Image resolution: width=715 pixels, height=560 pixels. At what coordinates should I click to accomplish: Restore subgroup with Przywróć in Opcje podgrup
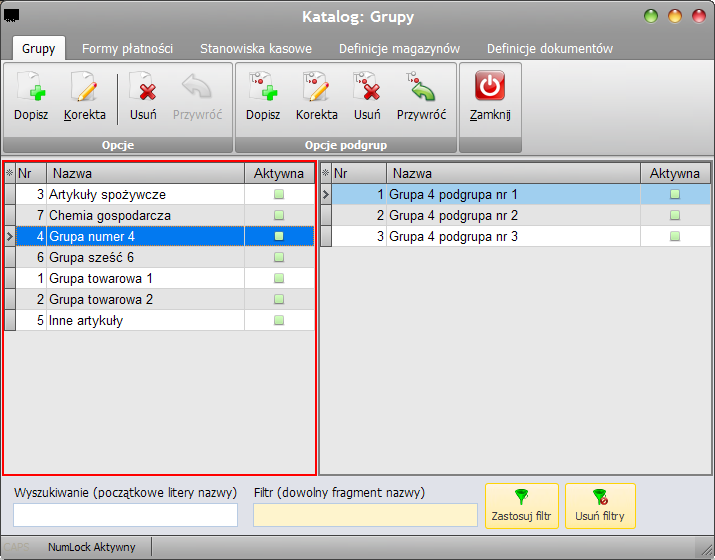pos(421,87)
